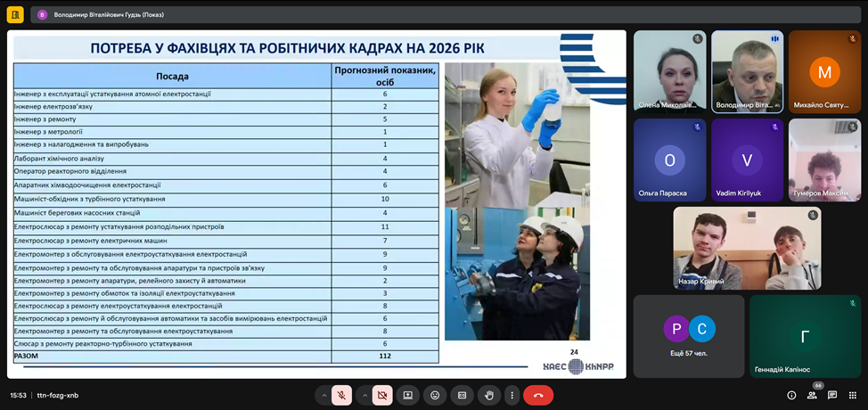Image resolution: width=868 pixels, height=410 pixels.
Task: Open the emoji reactions icon
Action: (x=435, y=395)
